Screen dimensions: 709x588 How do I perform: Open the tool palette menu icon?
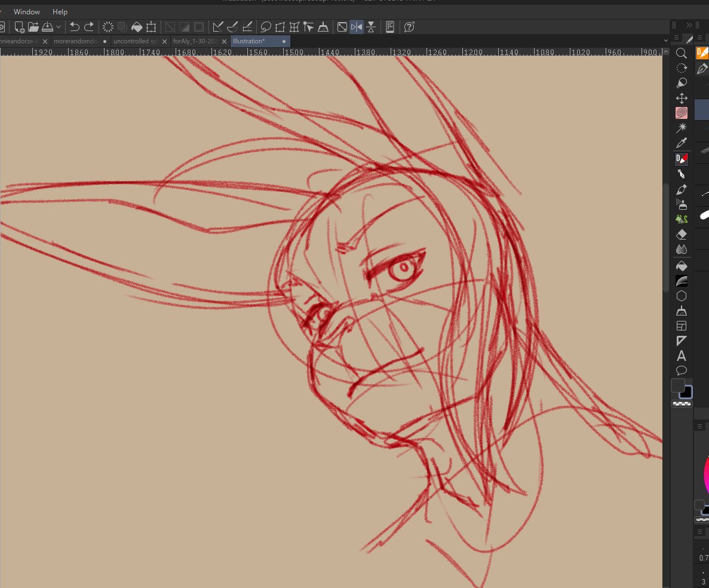(x=676, y=38)
